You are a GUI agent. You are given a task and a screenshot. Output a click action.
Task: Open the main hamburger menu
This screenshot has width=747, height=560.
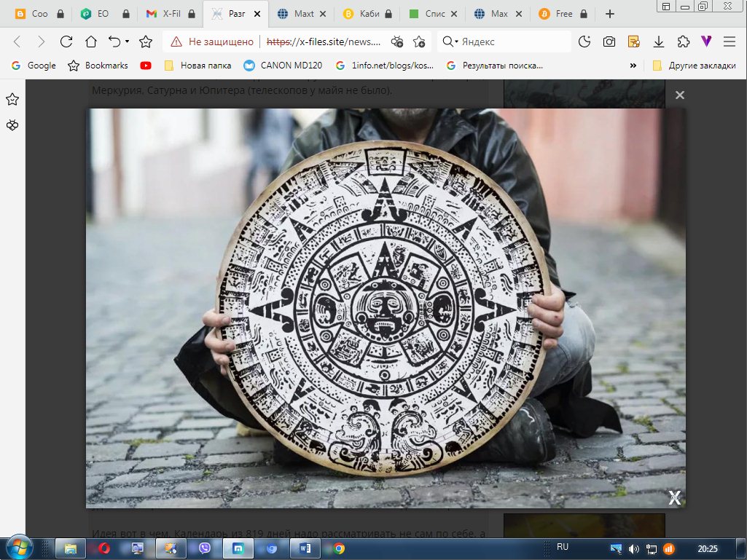click(730, 42)
